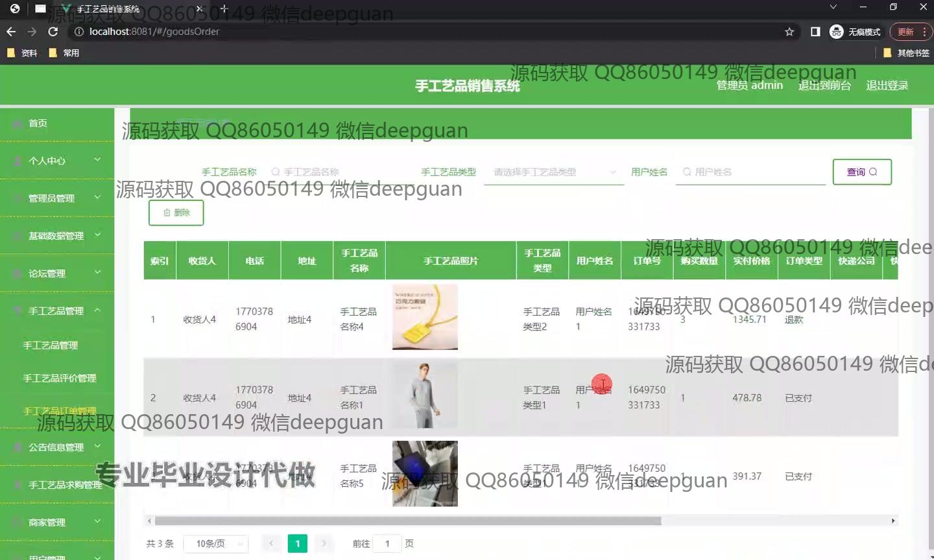The height and width of the screenshot is (560, 934).
Task: Click the 手工艺品名称4 cell
Action: click(358, 319)
